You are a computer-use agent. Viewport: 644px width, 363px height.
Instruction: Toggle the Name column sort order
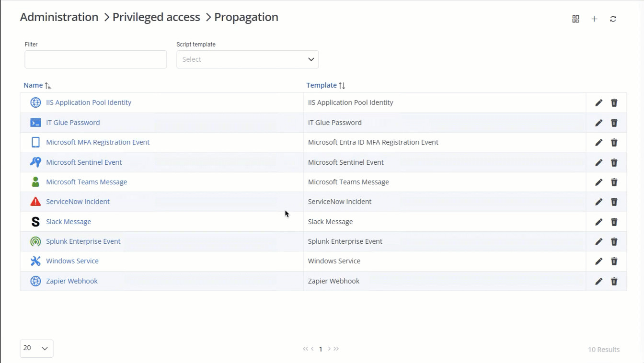pos(47,85)
